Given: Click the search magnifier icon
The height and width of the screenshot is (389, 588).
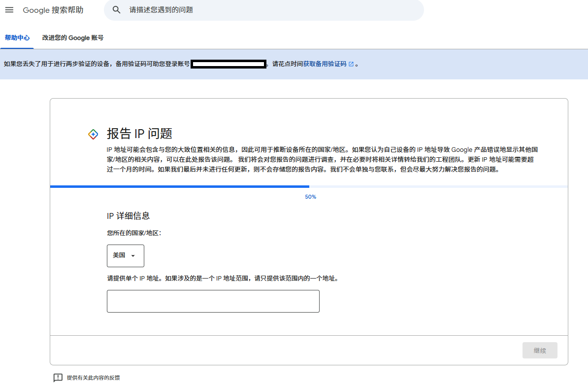Looking at the screenshot, I should pos(117,10).
